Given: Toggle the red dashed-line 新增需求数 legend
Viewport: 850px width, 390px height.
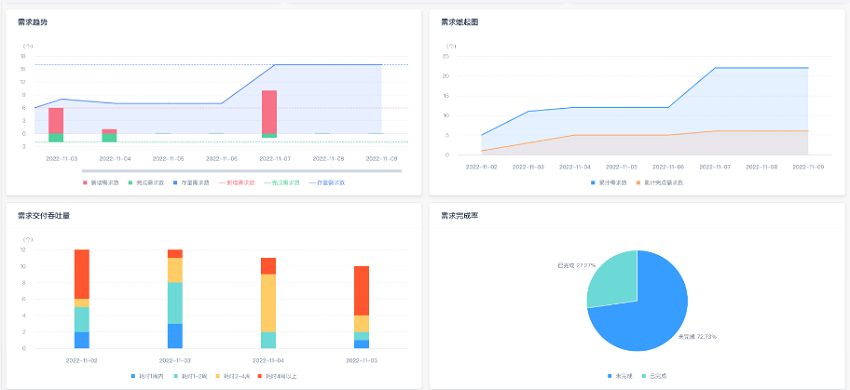Looking at the screenshot, I should tap(237, 183).
